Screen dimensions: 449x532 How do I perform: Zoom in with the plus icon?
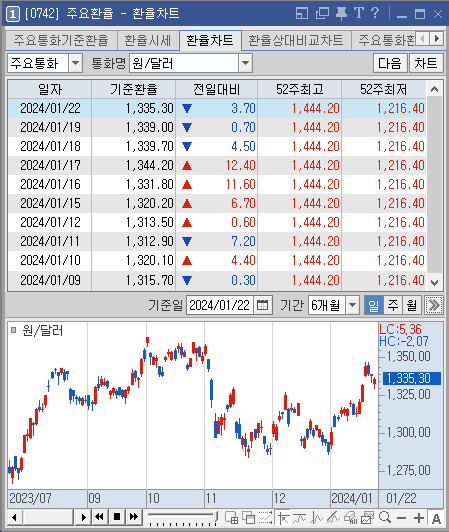(x=419, y=518)
